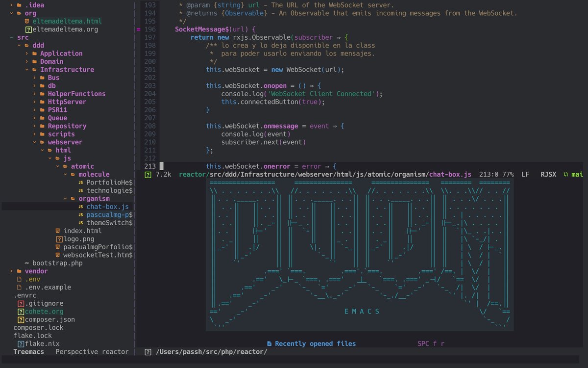Click document icon beside Recently opened files
The width and height of the screenshot is (588, 368).
tap(269, 344)
